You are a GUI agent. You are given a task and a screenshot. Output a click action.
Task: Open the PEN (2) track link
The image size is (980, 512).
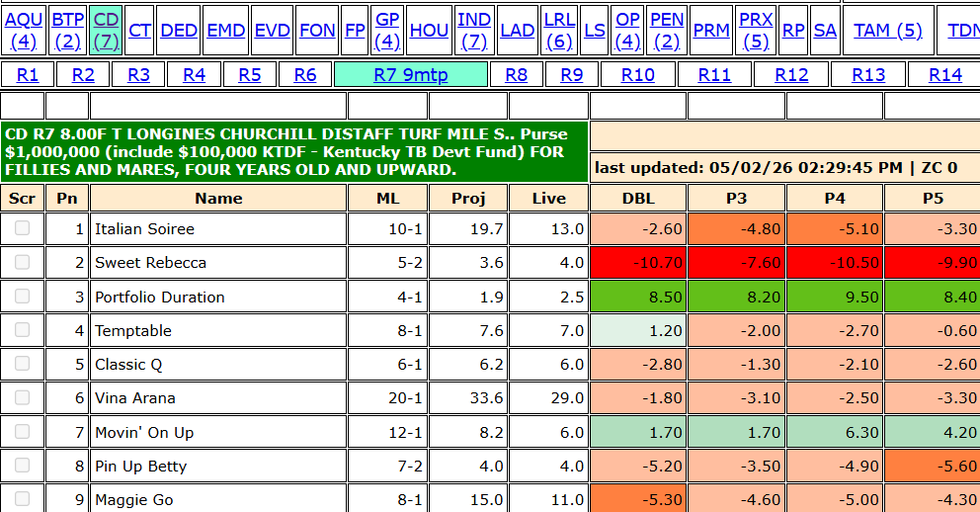pyautogui.click(x=666, y=30)
